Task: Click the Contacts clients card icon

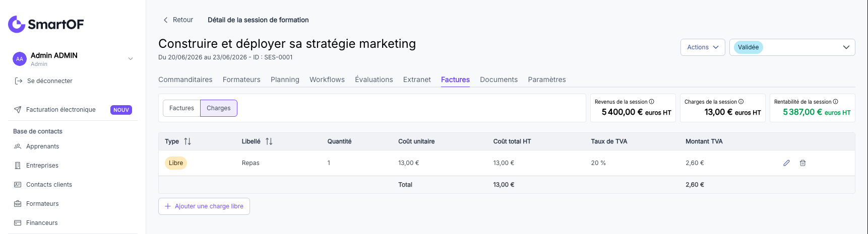Action: pos(18,185)
